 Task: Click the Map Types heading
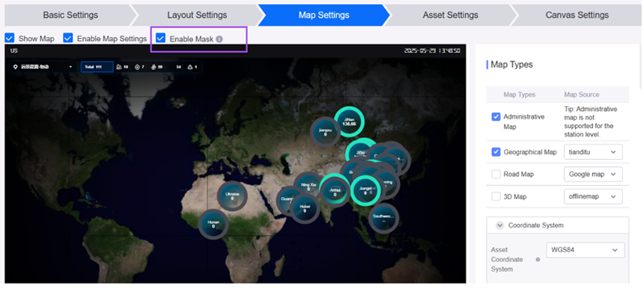click(511, 64)
